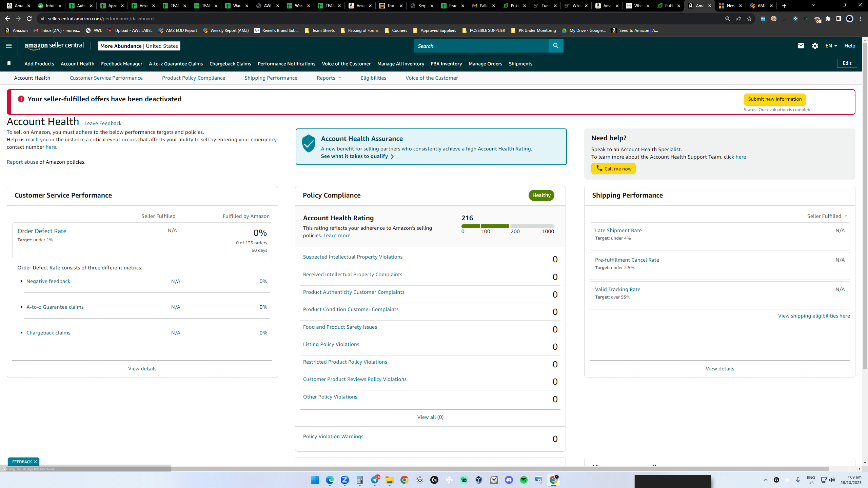
Task: Reload the page with the refresh icon
Action: tap(29, 19)
